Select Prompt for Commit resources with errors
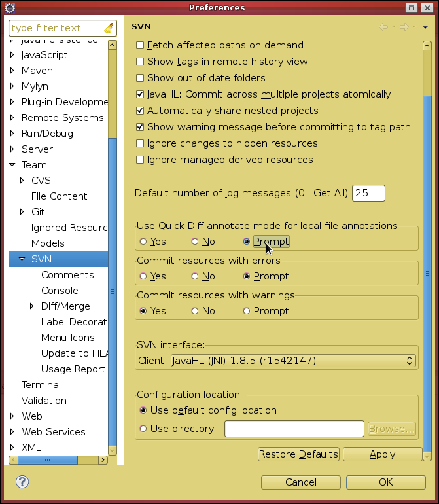The width and height of the screenshot is (439, 504). (x=247, y=276)
